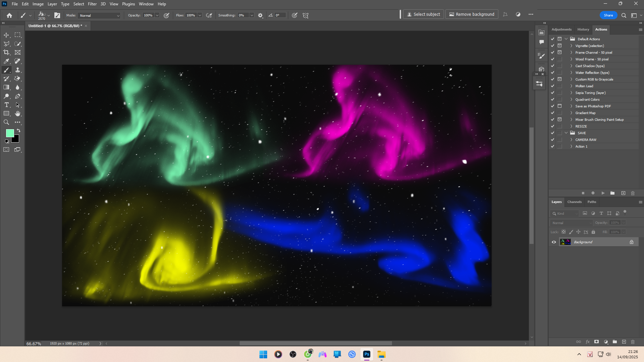Image resolution: width=644 pixels, height=362 pixels.
Task: Switch to the Channels tab
Action: 574,202
